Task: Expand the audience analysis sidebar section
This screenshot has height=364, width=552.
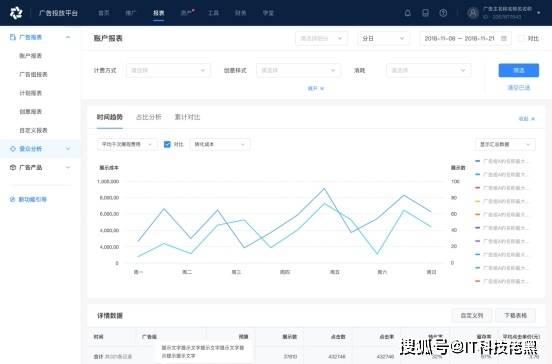Action: pos(68,149)
